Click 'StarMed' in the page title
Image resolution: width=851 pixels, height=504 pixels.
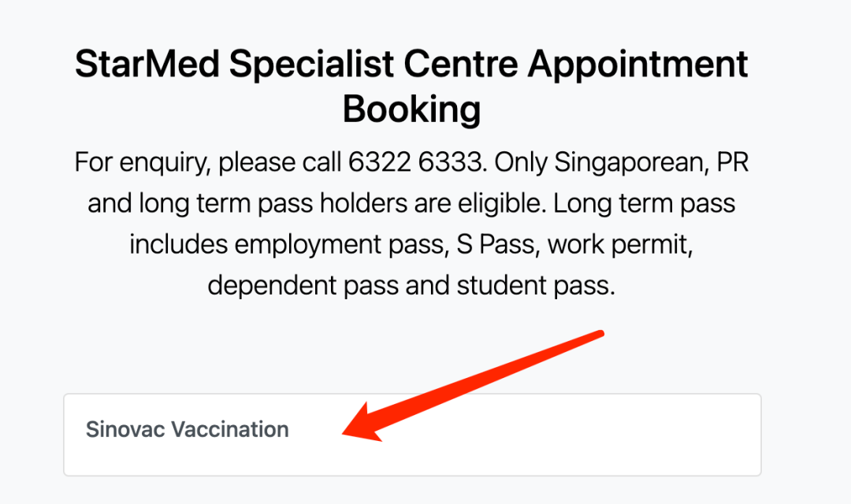(x=147, y=64)
